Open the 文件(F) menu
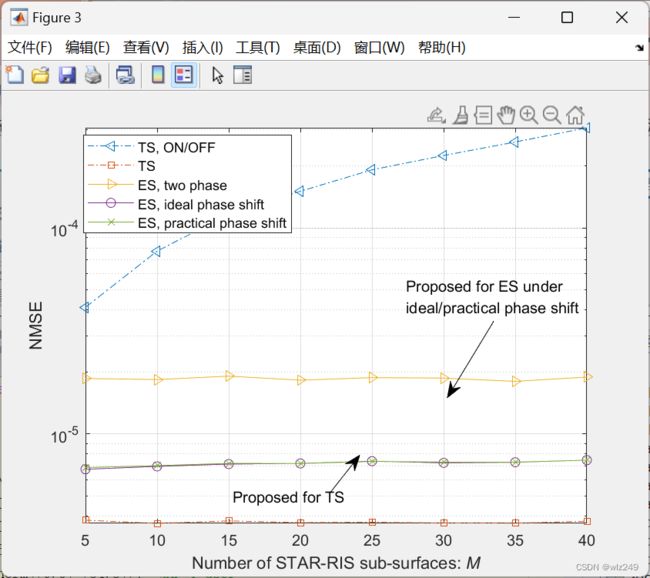 click(30, 47)
